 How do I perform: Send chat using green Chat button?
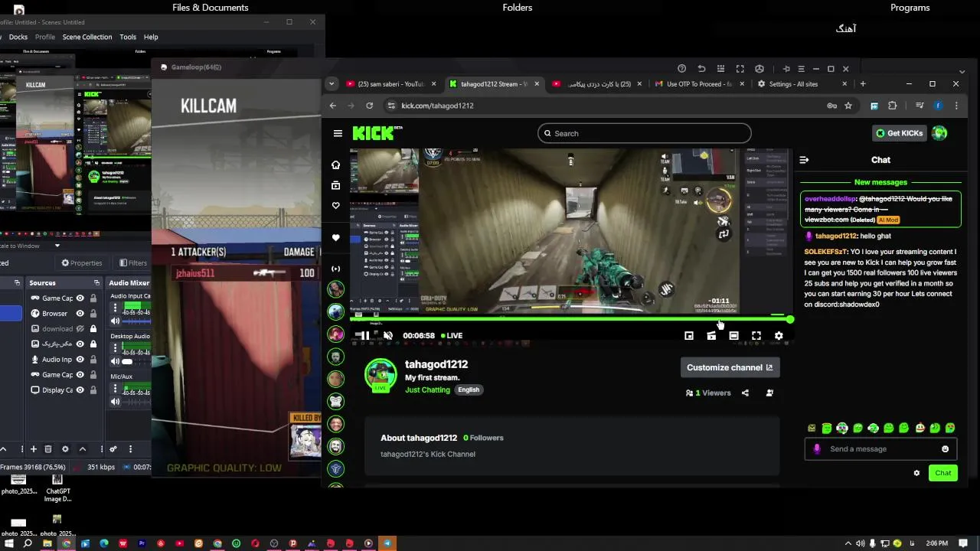pos(942,473)
